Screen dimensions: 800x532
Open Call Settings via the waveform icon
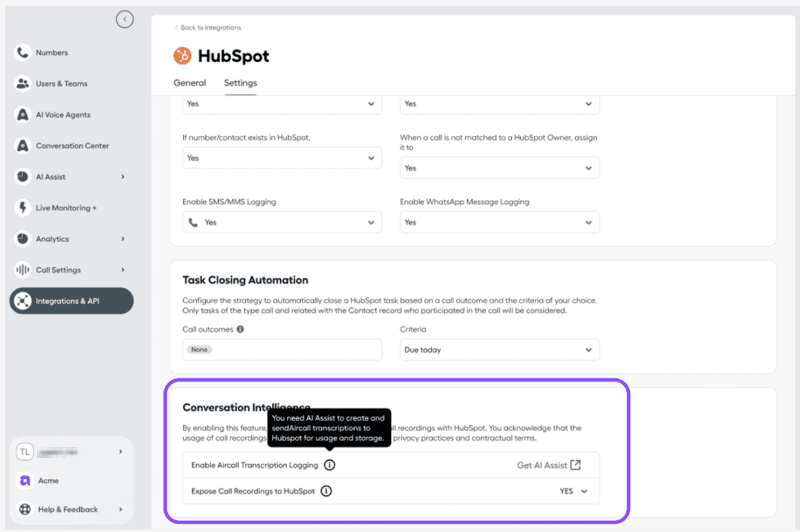(23, 270)
